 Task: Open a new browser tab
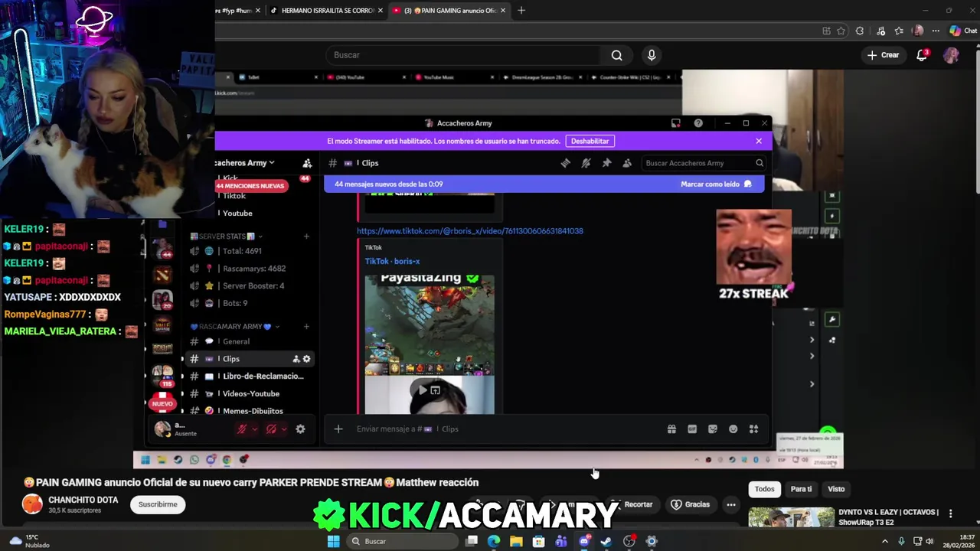(521, 11)
